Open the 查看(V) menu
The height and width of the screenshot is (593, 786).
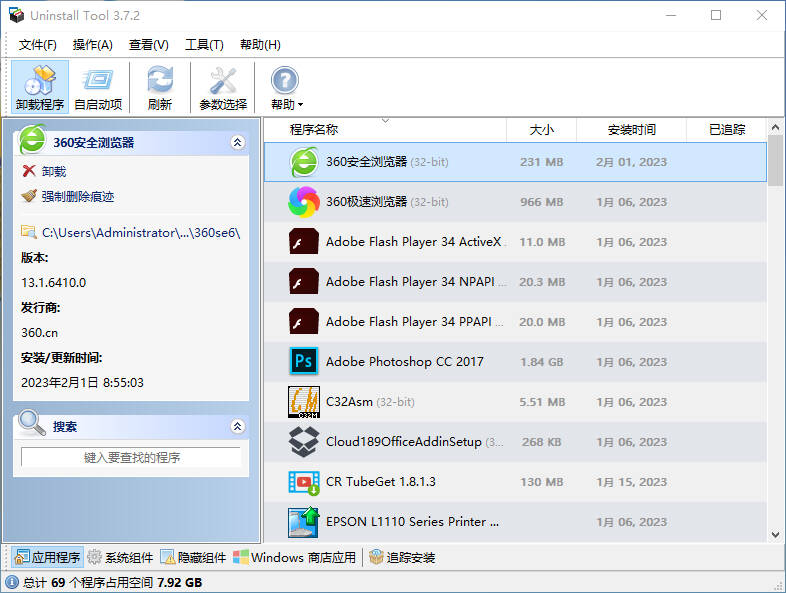tap(149, 45)
